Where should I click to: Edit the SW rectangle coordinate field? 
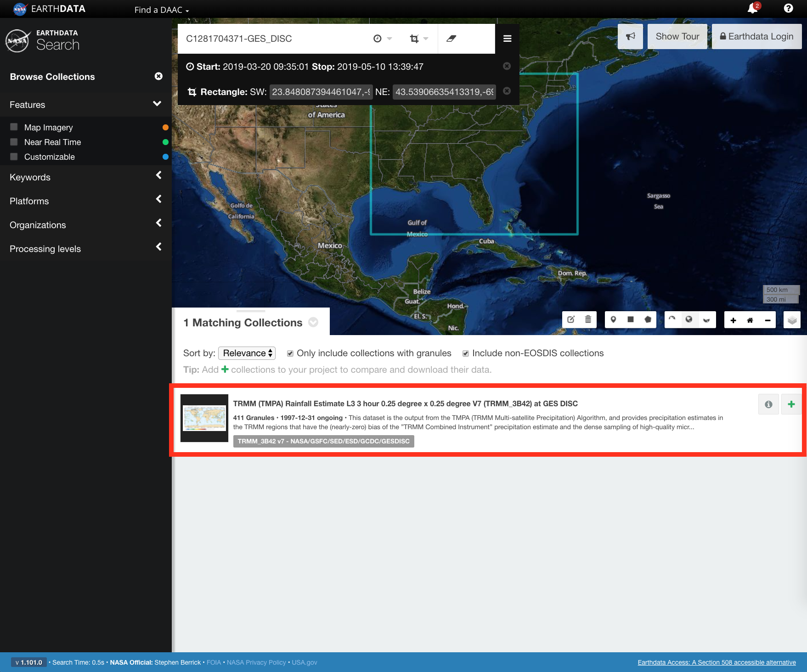point(321,92)
